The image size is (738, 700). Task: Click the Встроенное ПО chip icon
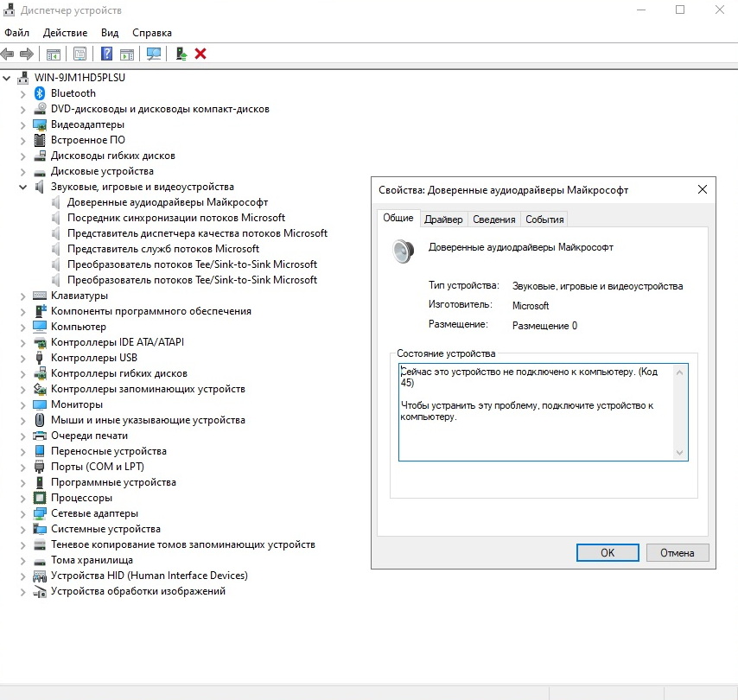point(40,140)
